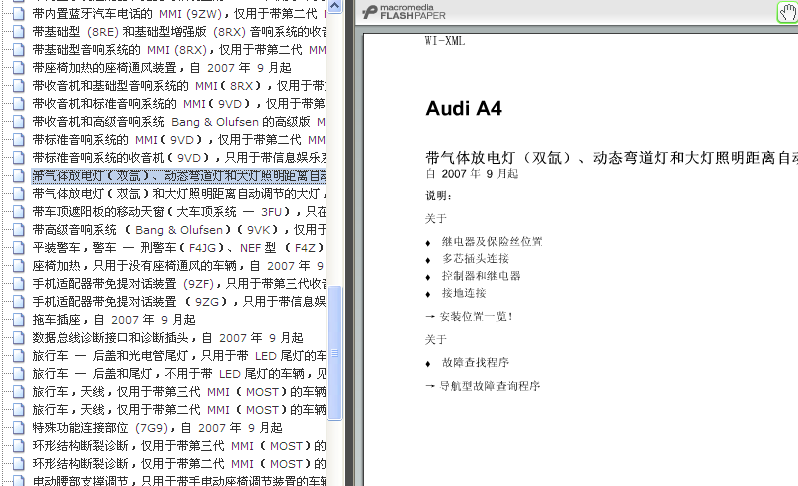Click 多芯插头连接 bullet text
Image resolution: width=798 pixels, height=486 pixels.
tap(475, 259)
